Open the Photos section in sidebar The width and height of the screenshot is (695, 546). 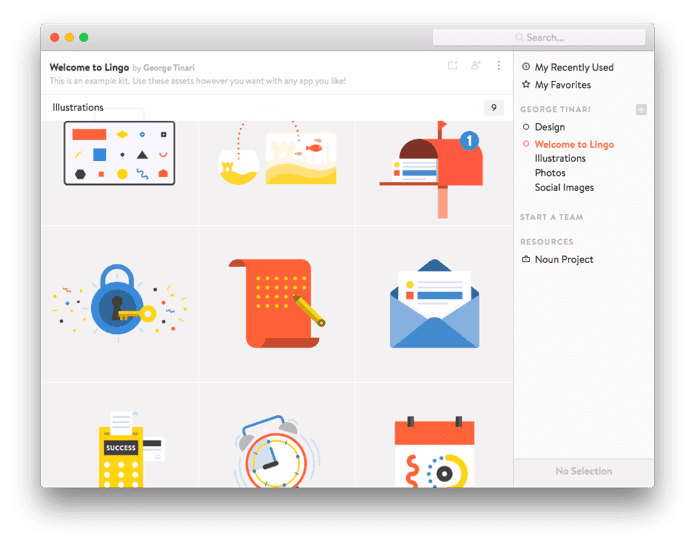point(550,173)
